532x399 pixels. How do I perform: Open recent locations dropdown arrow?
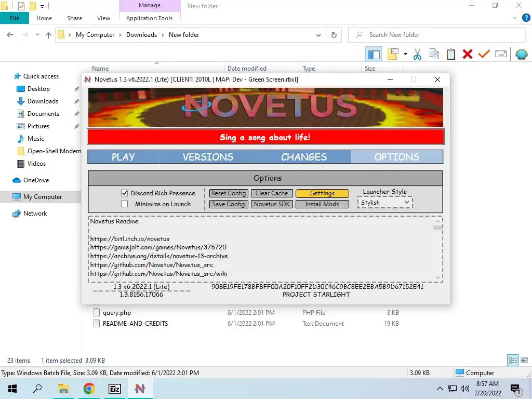click(x=37, y=35)
